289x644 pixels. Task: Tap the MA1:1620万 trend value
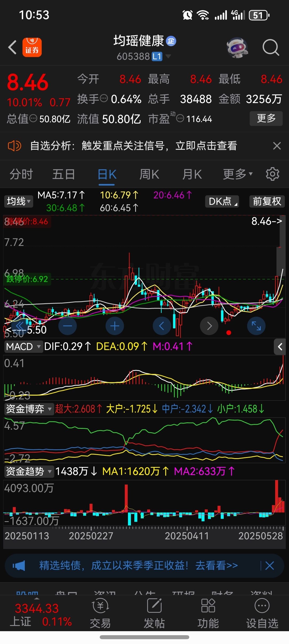pos(136,471)
